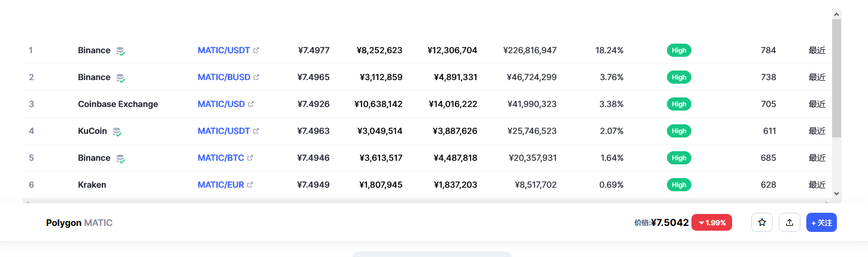Image resolution: width=868 pixels, height=257 pixels.
Task: Click the verified reserves icon beside KuCoin
Action: [117, 131]
